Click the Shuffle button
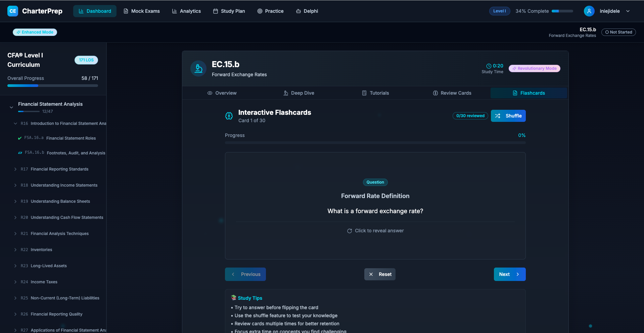This screenshot has width=644, height=333. (x=508, y=116)
